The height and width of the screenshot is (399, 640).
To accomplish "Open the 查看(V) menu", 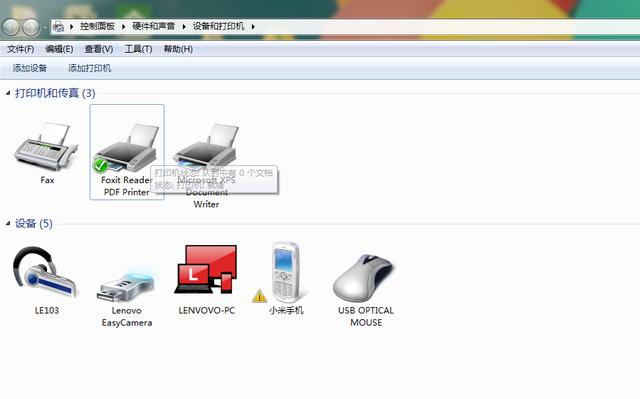I will 99,49.
